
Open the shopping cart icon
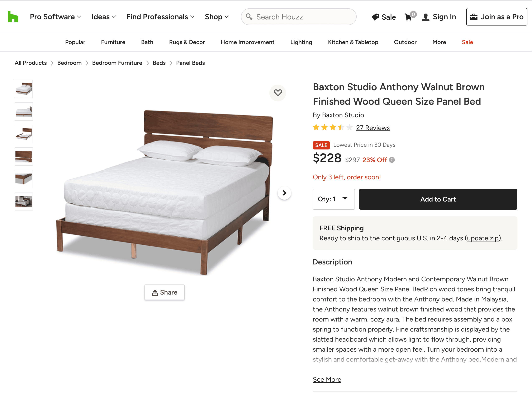click(408, 17)
